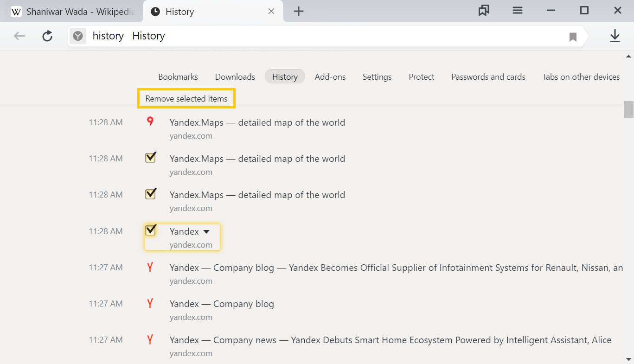Open the third Yandex.Maps history entry title
Screen dimensions: 634x364
257,195
